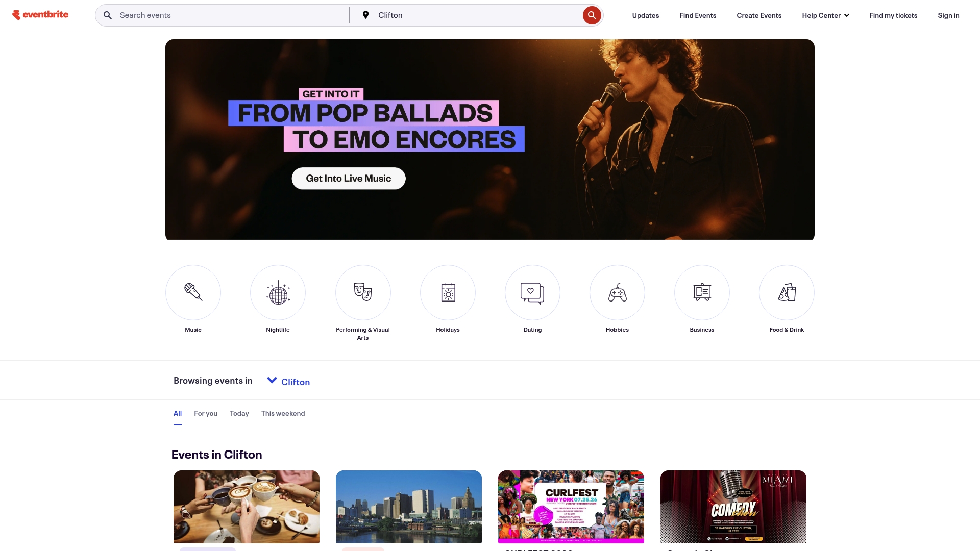Click Get Into Live Music button
The height and width of the screenshot is (551, 980).
click(x=349, y=179)
